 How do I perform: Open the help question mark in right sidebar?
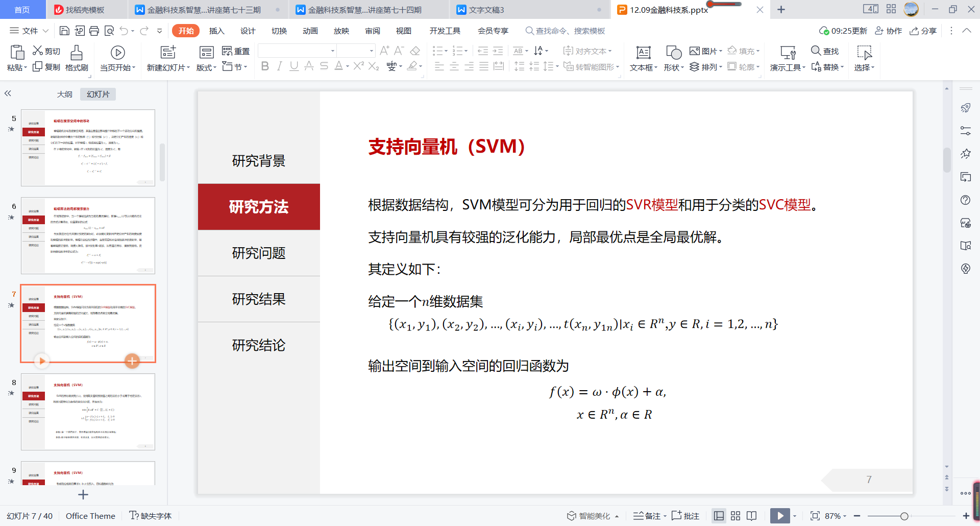point(965,200)
